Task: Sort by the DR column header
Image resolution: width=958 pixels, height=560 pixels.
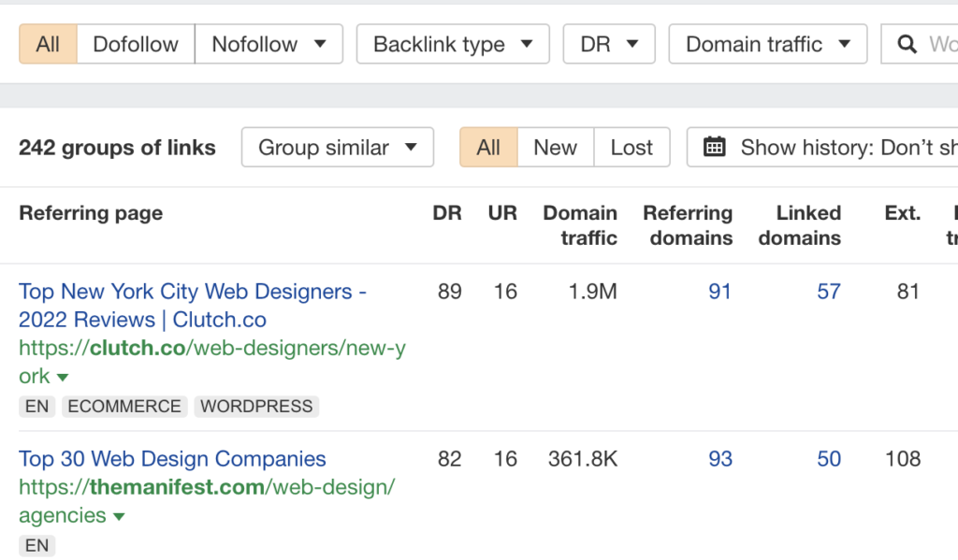Action: click(x=447, y=213)
